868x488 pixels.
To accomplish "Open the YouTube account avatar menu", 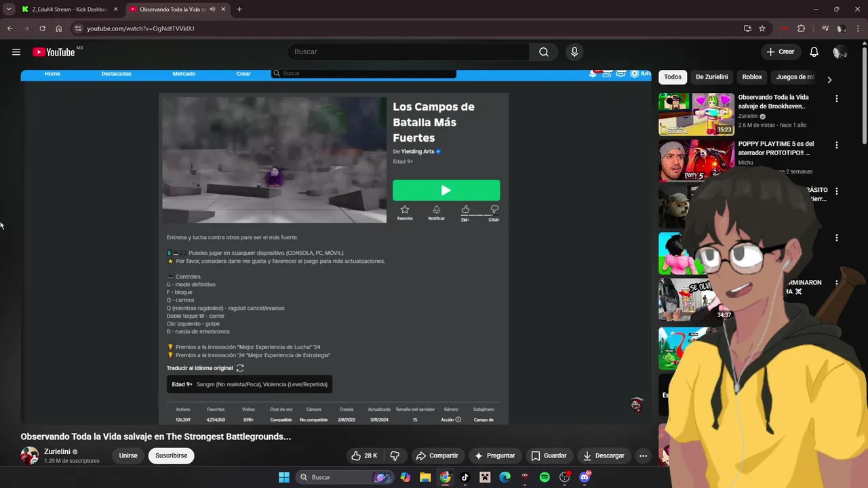I will [x=840, y=52].
